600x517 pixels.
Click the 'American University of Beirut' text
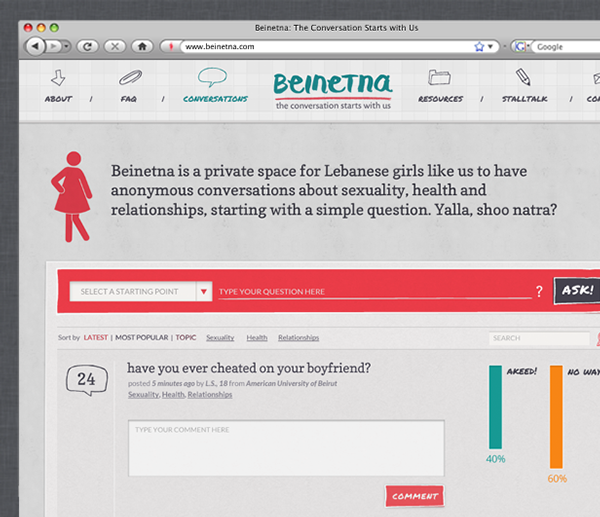(x=292, y=383)
